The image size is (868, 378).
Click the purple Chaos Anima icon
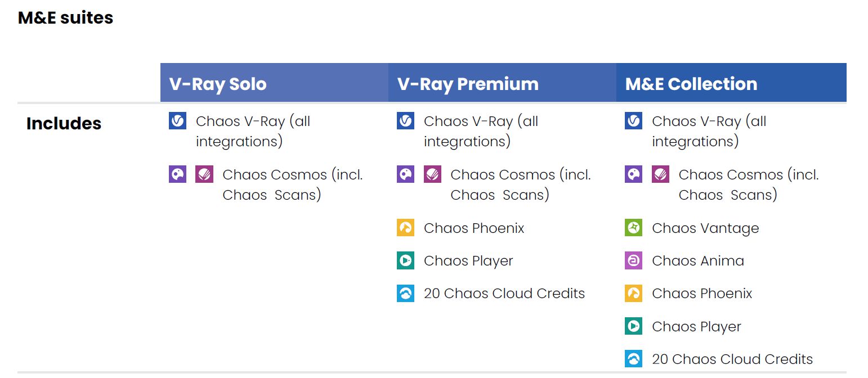(x=633, y=260)
